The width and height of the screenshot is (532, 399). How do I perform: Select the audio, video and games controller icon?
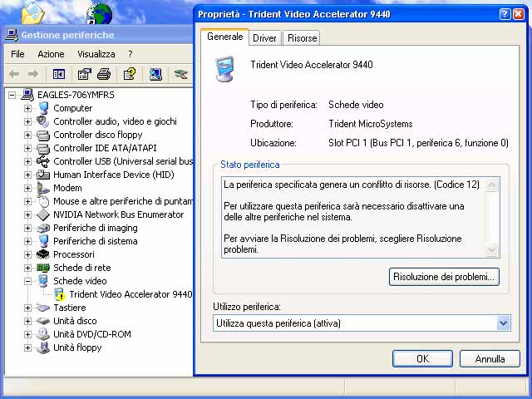pos(43,121)
